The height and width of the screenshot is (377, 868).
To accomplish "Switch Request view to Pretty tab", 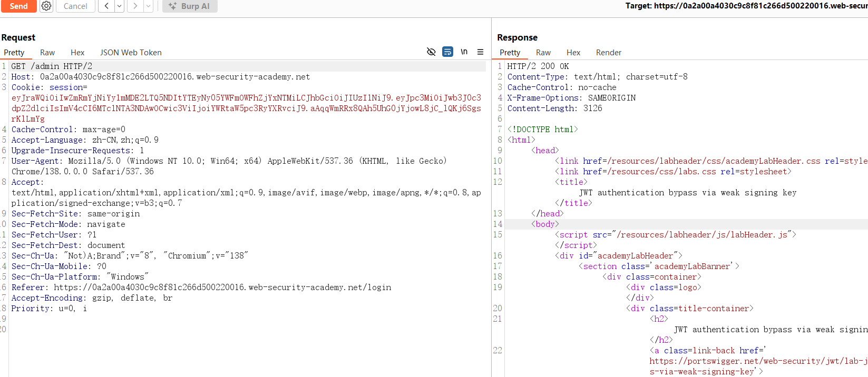I will [x=14, y=53].
